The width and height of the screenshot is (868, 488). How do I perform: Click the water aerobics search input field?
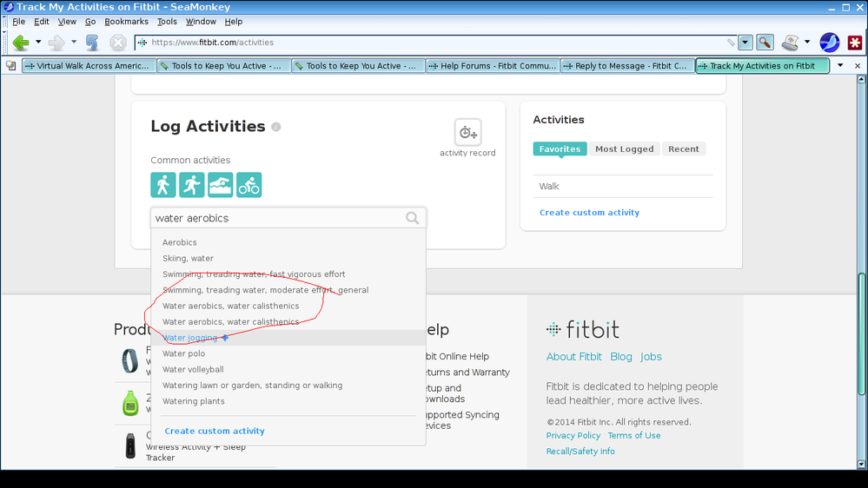click(288, 218)
